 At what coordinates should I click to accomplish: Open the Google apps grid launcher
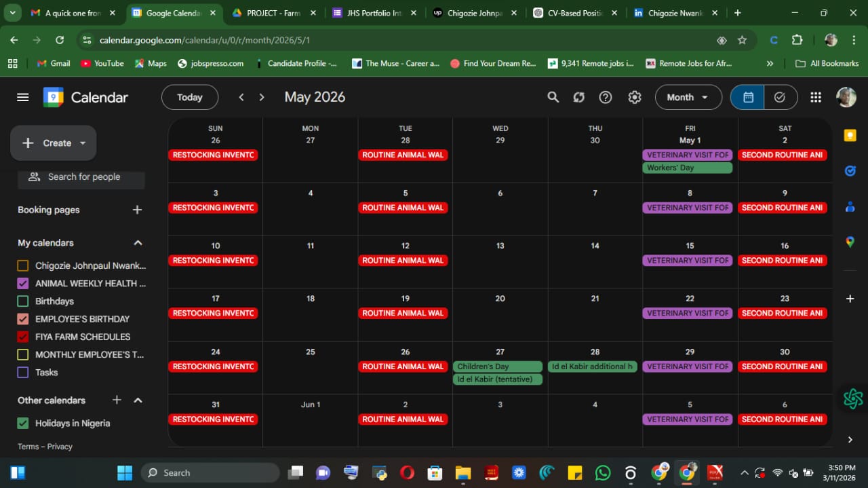pyautogui.click(x=816, y=97)
